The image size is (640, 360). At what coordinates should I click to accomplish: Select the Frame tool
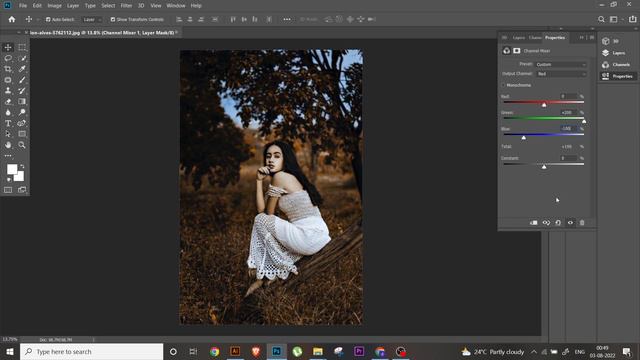8,80
